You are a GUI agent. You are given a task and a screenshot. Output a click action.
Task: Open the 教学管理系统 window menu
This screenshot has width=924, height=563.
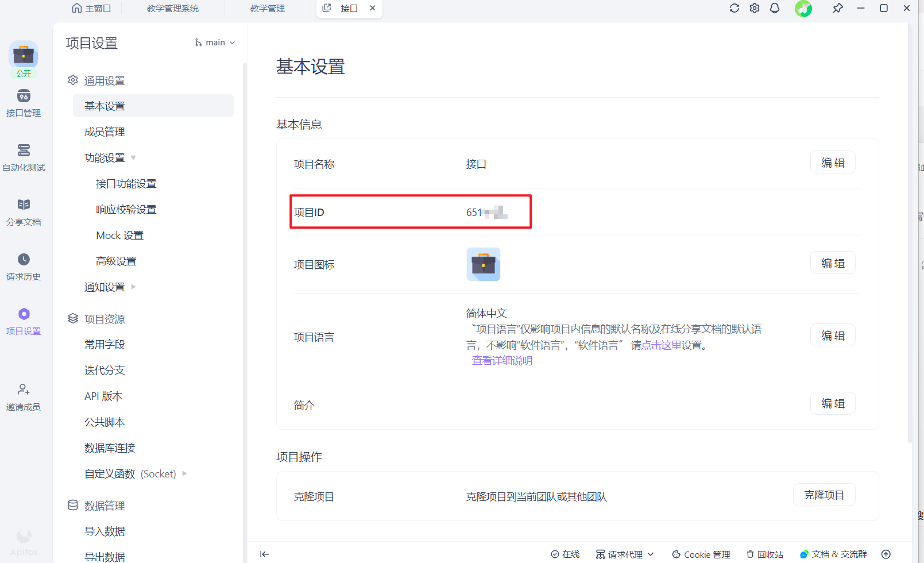click(172, 8)
